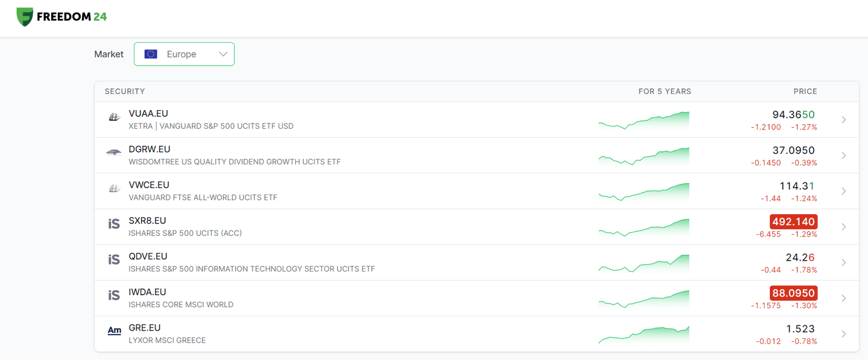
Task: Click the VWCE.EU 5-year sparkline chart
Action: 644,191
